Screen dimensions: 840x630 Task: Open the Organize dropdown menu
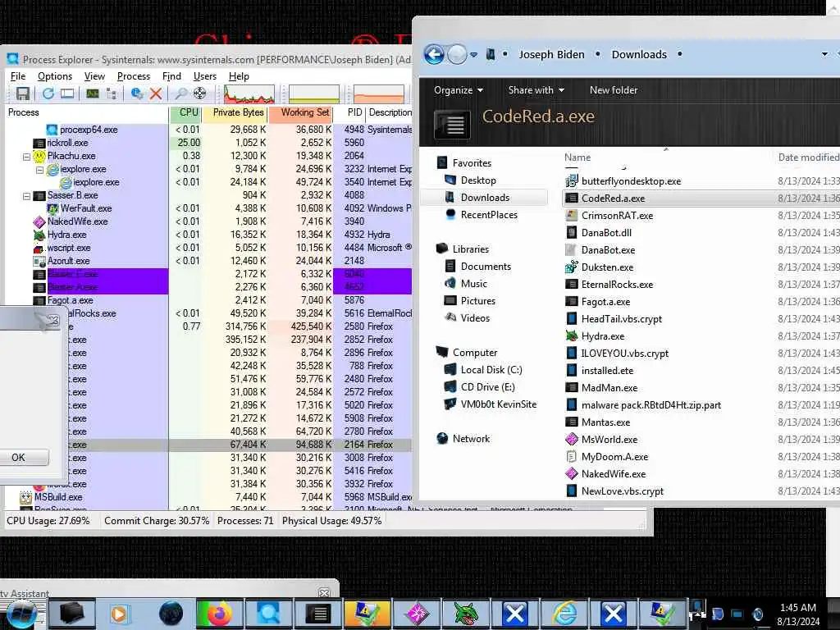[459, 90]
